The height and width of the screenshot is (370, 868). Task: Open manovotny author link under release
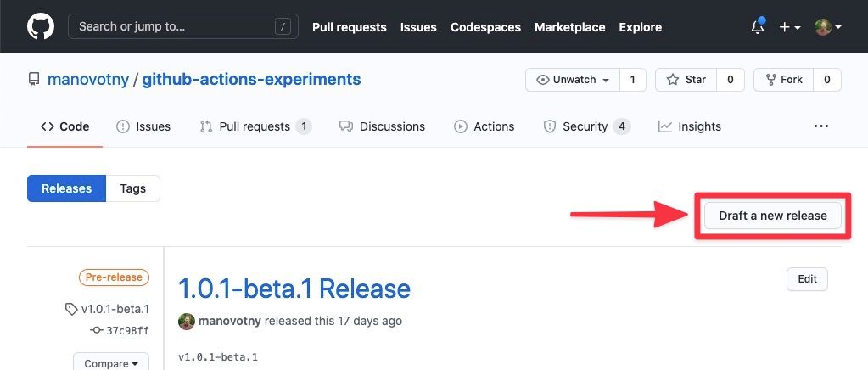[x=230, y=321]
